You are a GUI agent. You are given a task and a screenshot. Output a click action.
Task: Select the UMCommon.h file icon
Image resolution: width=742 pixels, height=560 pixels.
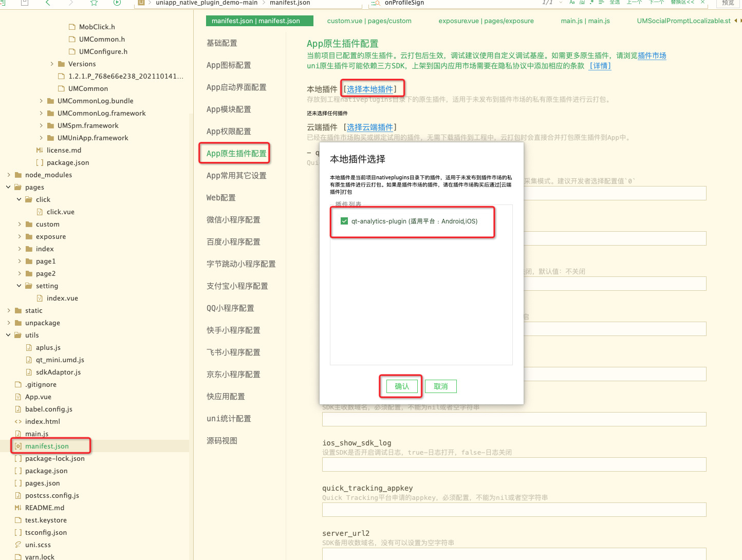(x=72, y=39)
